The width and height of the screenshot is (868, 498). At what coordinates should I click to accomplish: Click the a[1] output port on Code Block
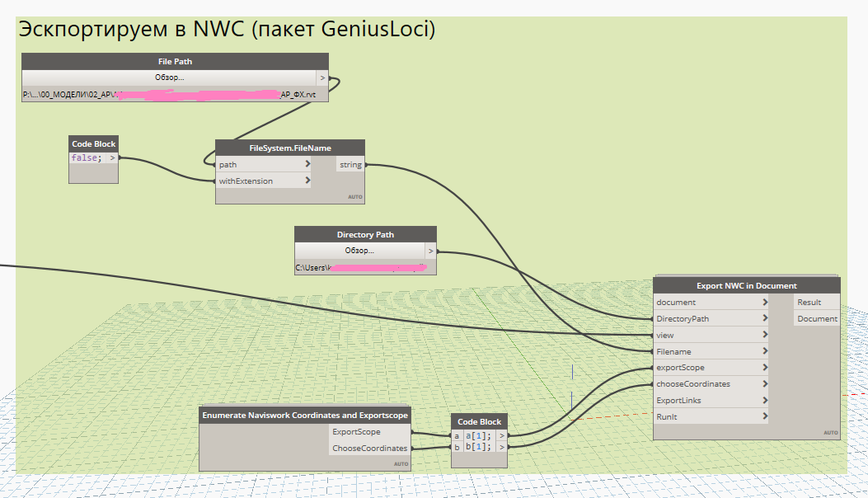point(501,435)
